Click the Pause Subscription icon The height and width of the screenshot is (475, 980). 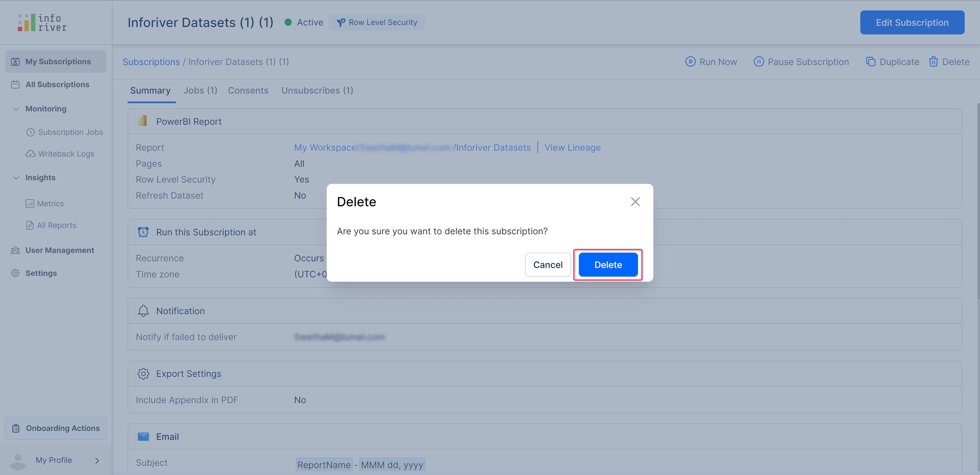click(758, 62)
